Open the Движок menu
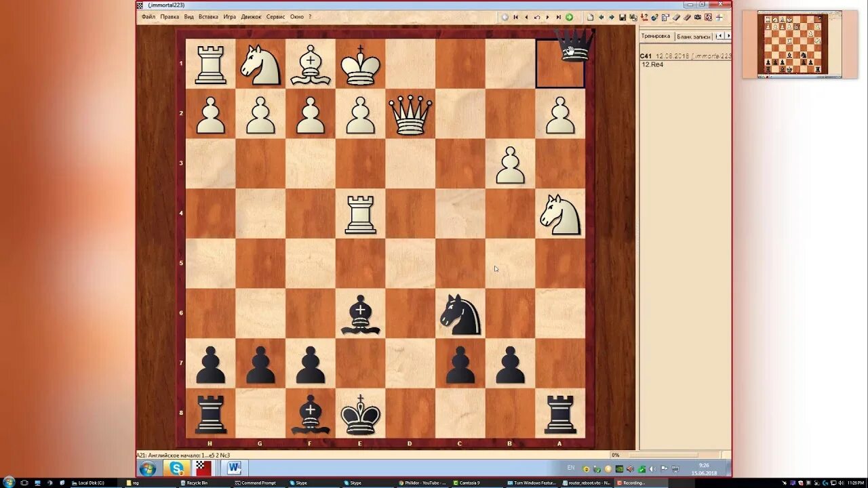868x488 pixels. (x=251, y=17)
